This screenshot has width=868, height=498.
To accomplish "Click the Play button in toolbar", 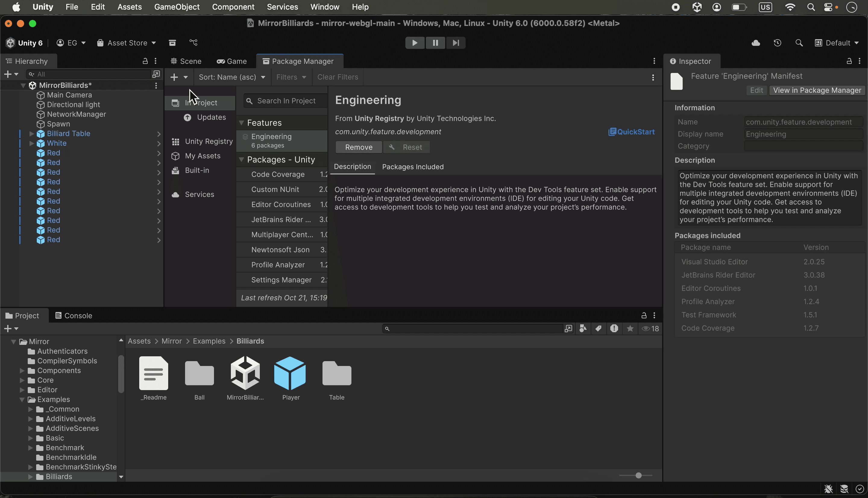I will click(414, 43).
